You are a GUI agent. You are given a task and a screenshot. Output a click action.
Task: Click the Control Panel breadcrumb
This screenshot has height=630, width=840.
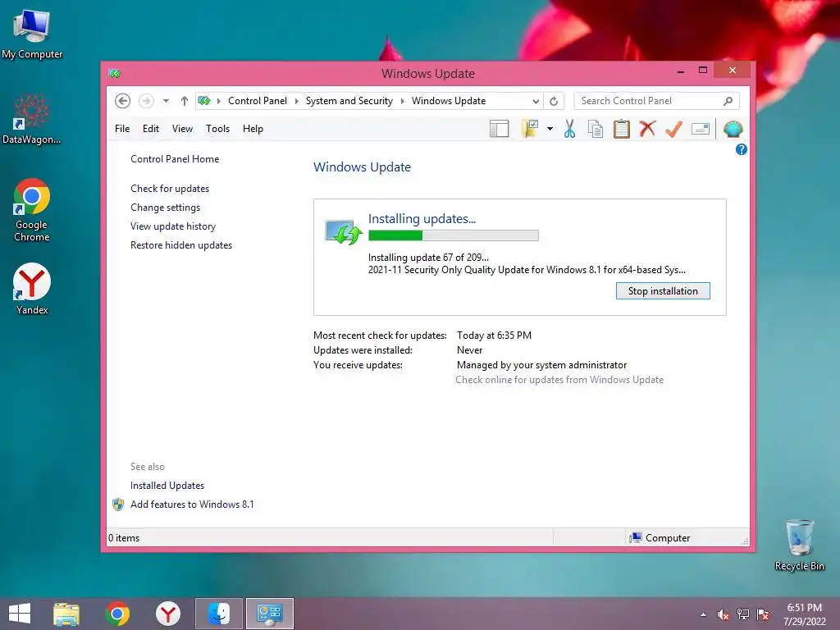[x=257, y=101]
